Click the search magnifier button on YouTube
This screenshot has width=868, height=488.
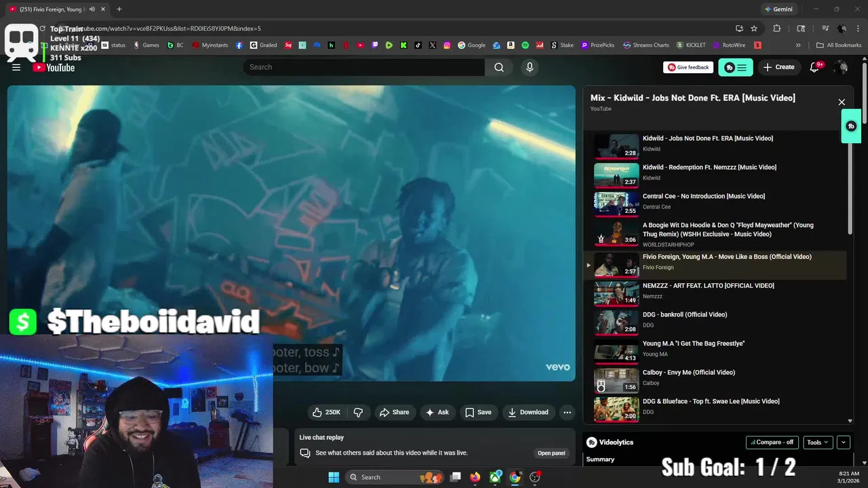point(499,67)
